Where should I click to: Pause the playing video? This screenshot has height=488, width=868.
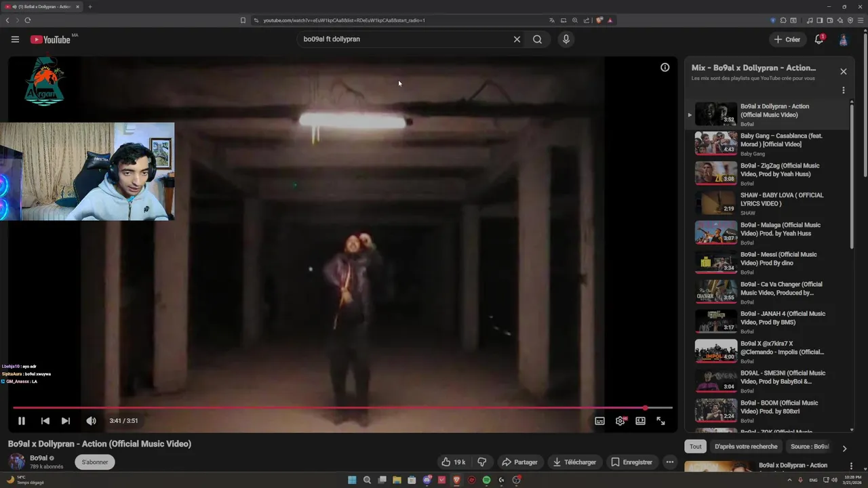[x=22, y=421]
